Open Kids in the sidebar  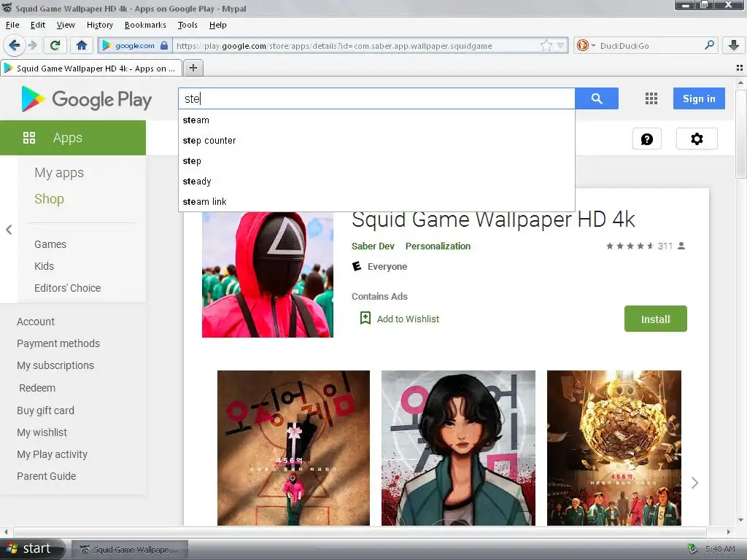click(x=44, y=266)
